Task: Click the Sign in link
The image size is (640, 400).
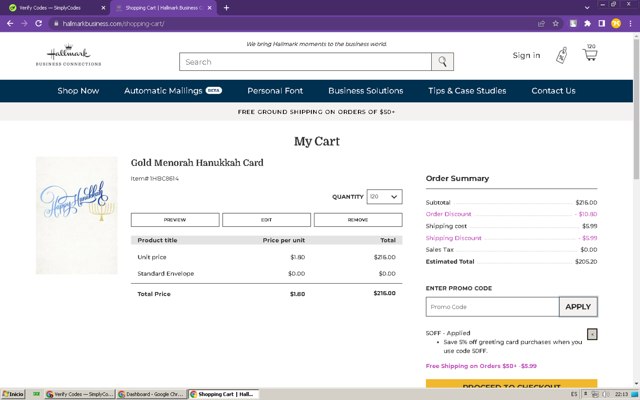Action: [x=527, y=56]
